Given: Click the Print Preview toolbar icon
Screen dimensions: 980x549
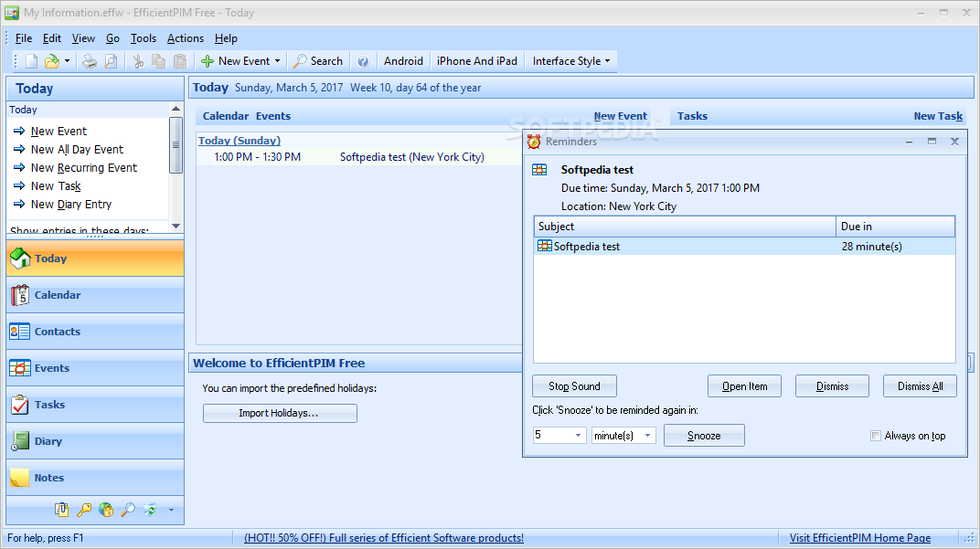Looking at the screenshot, I should (x=111, y=61).
